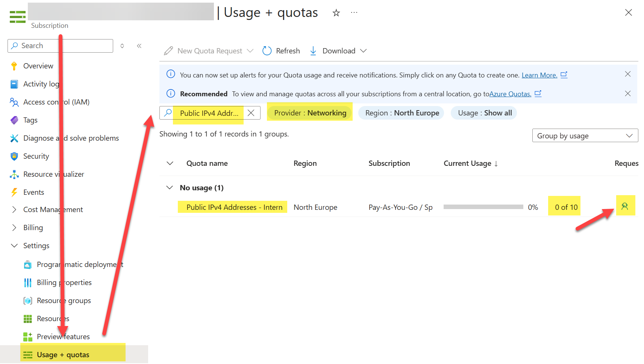Screen dimensions: 644x364
Task: Open the Usage : Show all filter
Action: click(484, 113)
